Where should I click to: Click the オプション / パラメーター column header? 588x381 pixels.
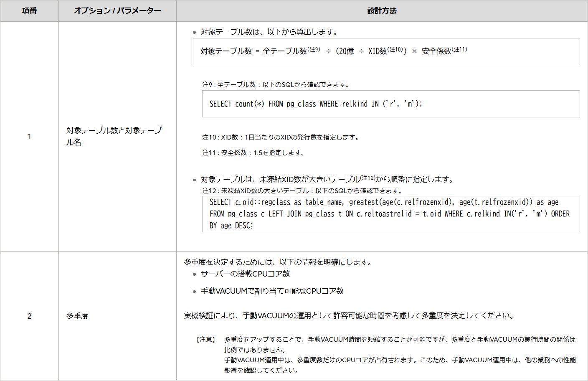pos(117,11)
